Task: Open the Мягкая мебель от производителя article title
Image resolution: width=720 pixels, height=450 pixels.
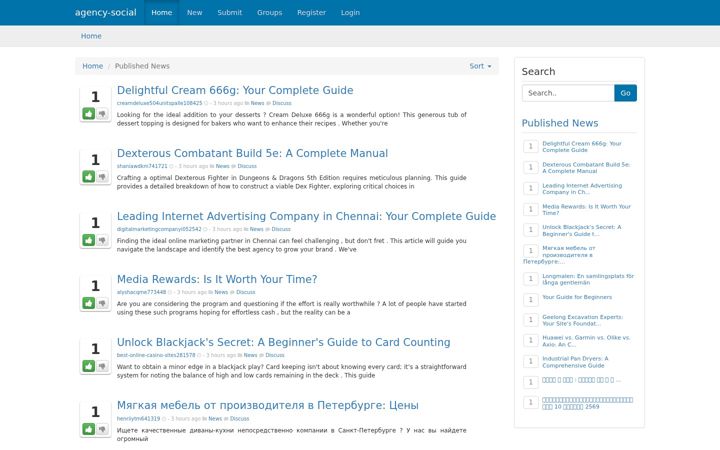Action: pyautogui.click(x=268, y=405)
